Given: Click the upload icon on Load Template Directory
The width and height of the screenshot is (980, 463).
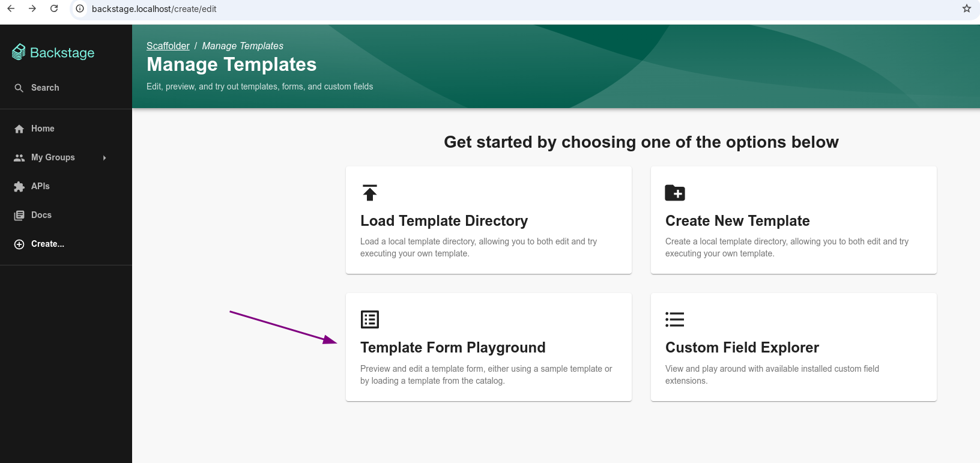Looking at the screenshot, I should pyautogui.click(x=370, y=193).
